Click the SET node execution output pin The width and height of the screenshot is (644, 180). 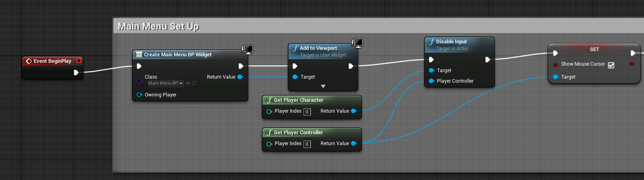pos(633,53)
